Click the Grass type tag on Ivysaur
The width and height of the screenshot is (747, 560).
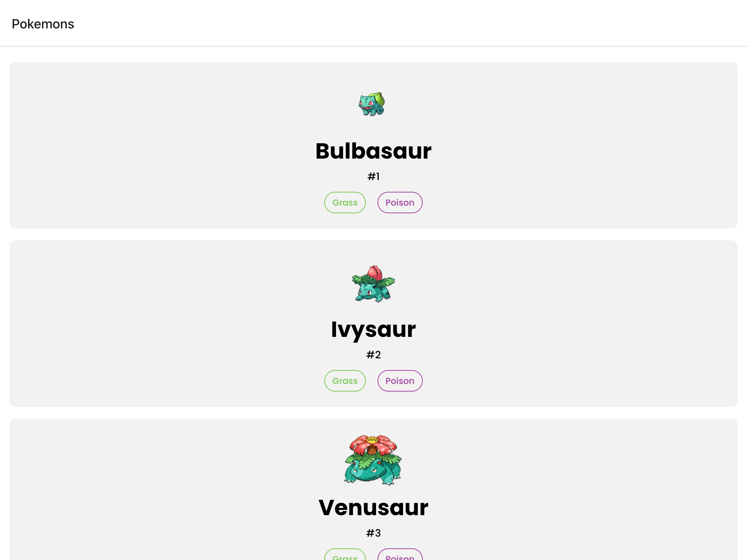pyautogui.click(x=345, y=381)
